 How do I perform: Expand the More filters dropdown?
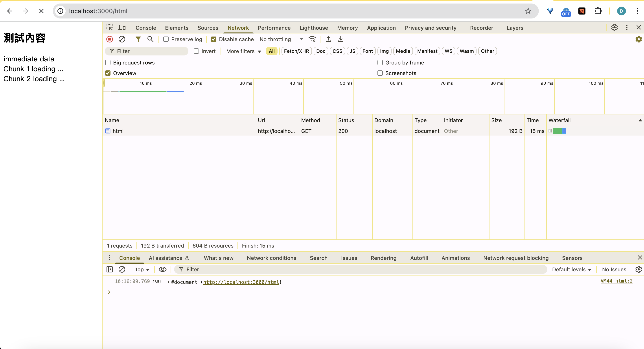243,51
